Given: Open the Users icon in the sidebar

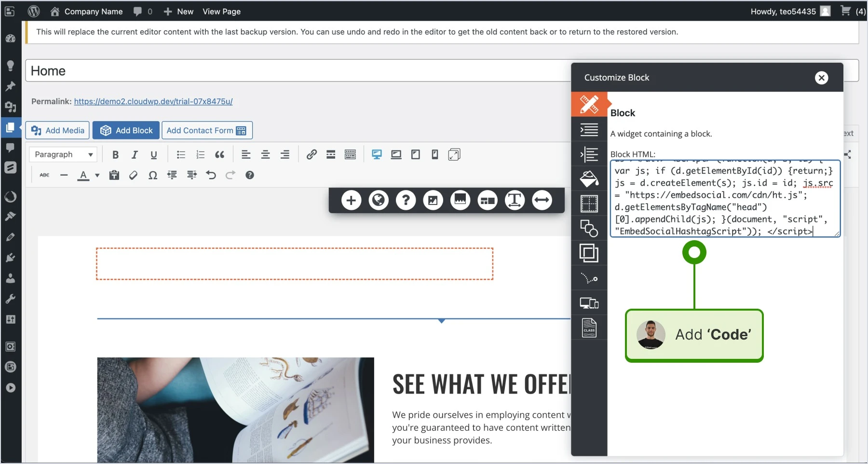Looking at the screenshot, I should [x=10, y=278].
